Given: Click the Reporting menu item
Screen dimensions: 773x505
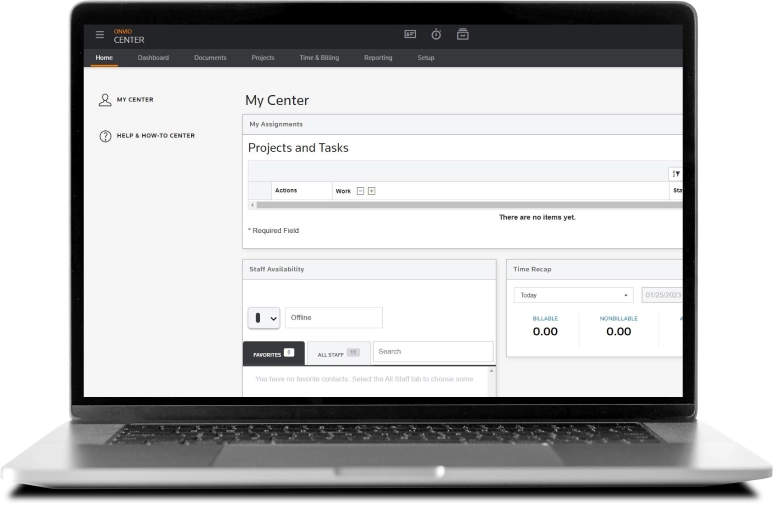Looking at the screenshot, I should 378,58.
